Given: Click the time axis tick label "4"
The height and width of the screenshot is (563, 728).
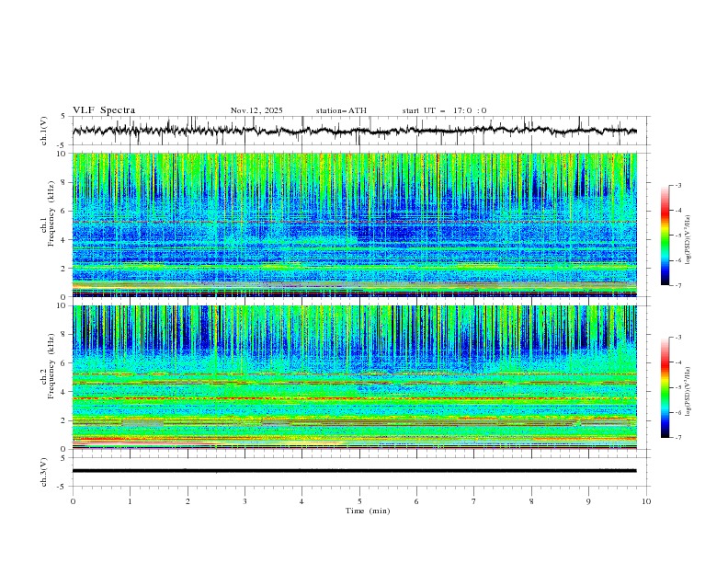Looking at the screenshot, I should pyautogui.click(x=301, y=501).
